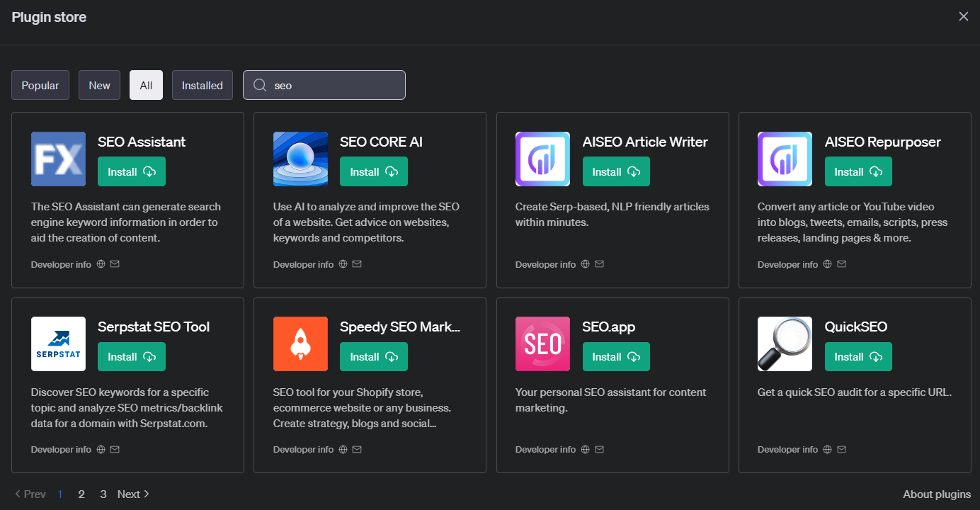Switch to the Popular filter tab
The width and height of the screenshot is (980, 510).
[x=40, y=85]
